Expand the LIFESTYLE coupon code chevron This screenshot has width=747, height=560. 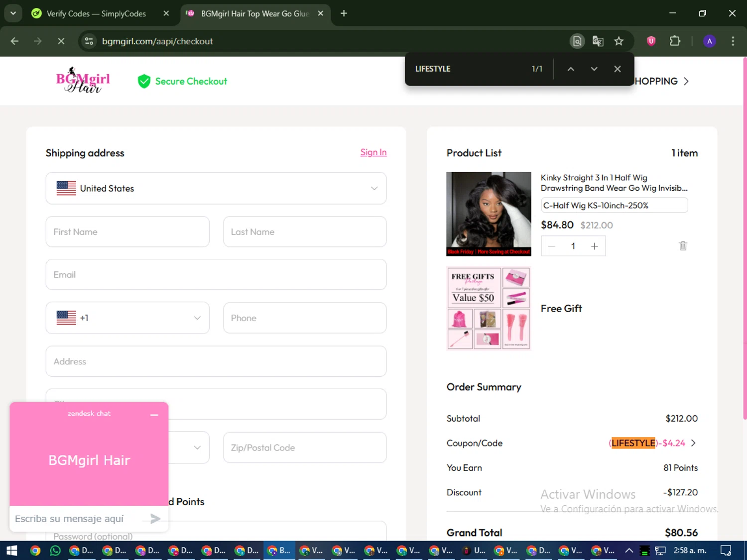[693, 443]
